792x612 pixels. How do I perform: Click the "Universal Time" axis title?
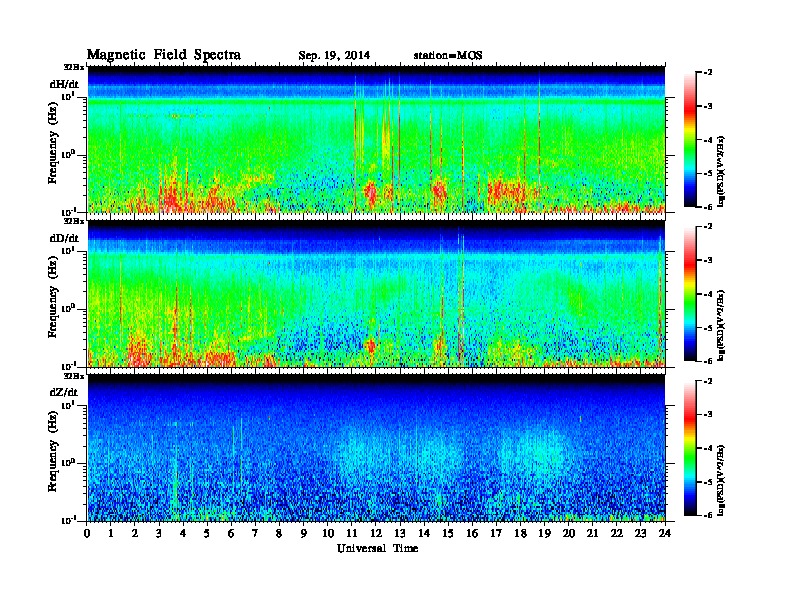pyautogui.click(x=377, y=548)
